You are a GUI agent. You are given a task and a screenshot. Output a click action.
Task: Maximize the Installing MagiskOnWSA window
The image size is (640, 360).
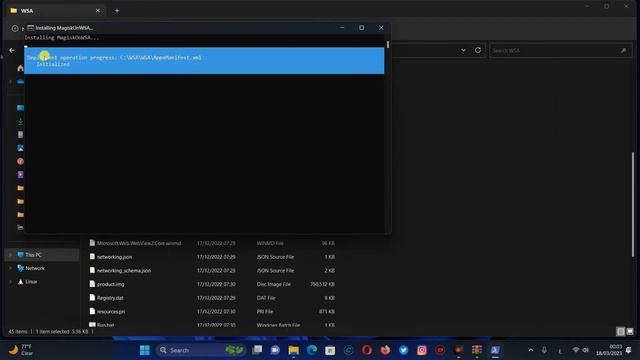[x=362, y=28]
